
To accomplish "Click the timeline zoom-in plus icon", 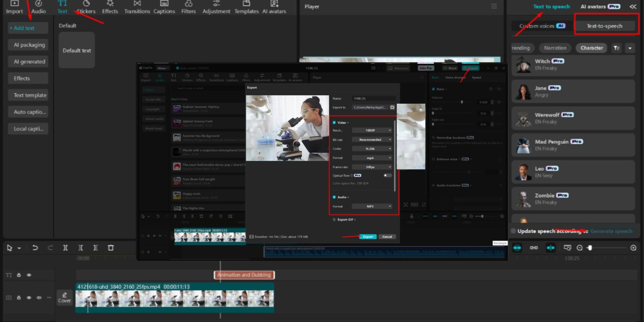I will (633, 248).
